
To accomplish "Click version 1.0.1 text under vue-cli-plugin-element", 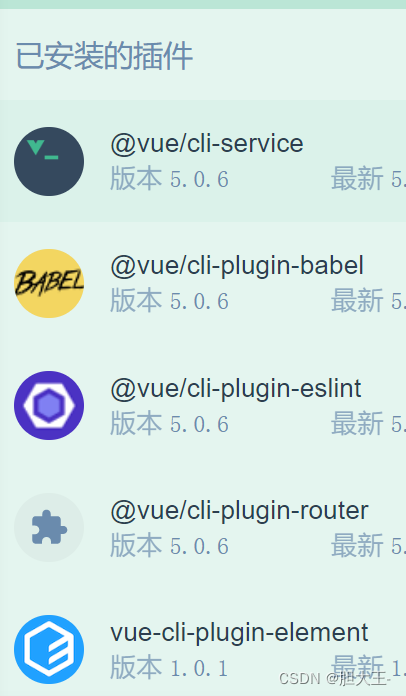I will point(169,668).
